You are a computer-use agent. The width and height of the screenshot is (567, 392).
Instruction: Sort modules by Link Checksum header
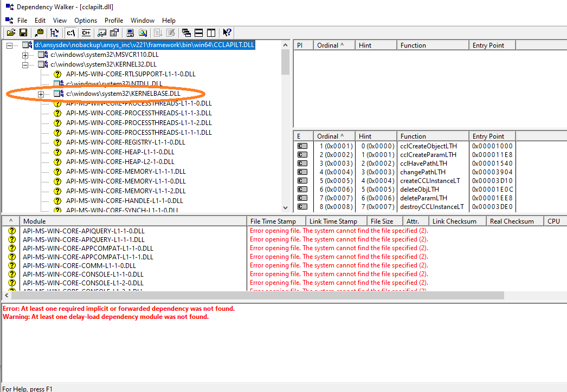(x=458, y=221)
